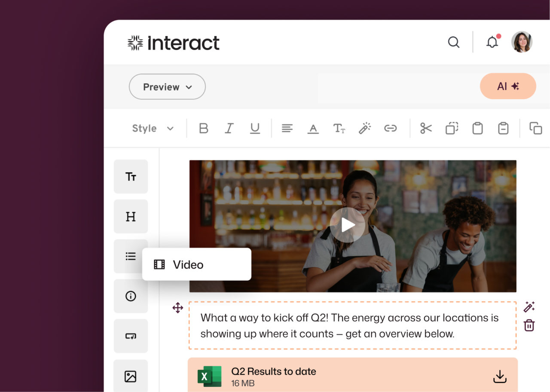Open the font size tool
Image resolution: width=550 pixels, height=392 pixels.
339,129
